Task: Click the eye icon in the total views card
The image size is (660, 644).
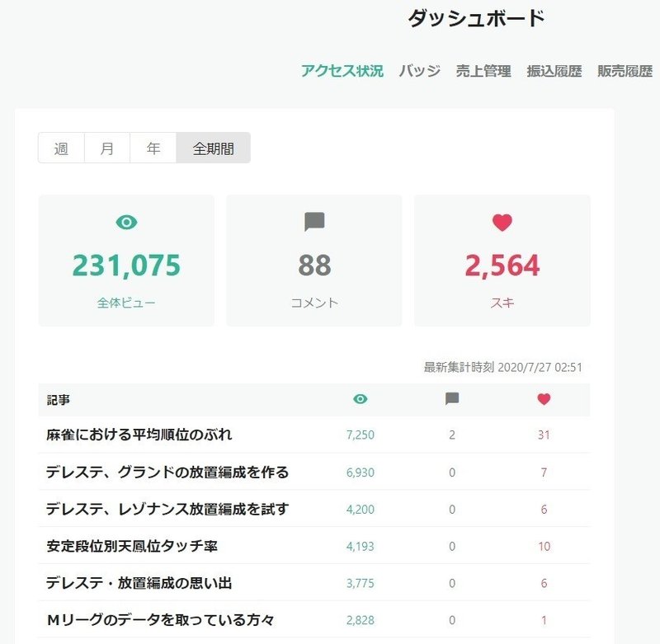Action: 126,222
